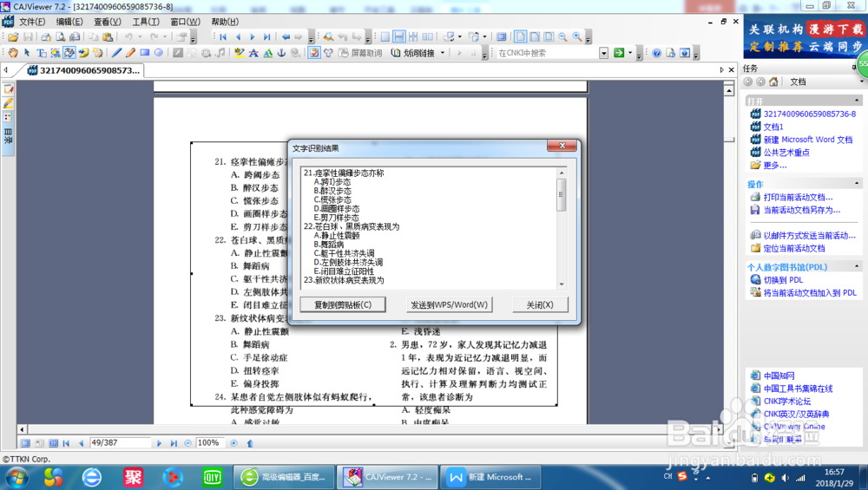Open 中国知网 link in the task pane
Image resolution: width=868 pixels, height=490 pixels.
click(779, 376)
